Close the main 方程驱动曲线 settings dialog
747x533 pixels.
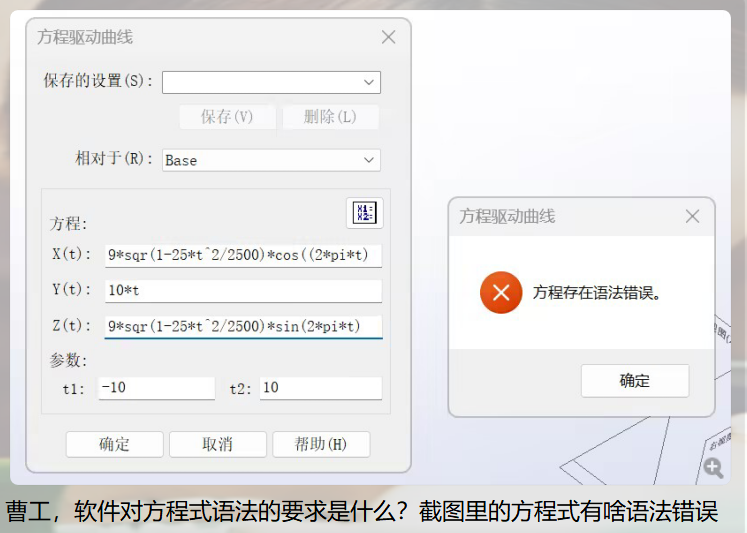pyautogui.click(x=389, y=37)
